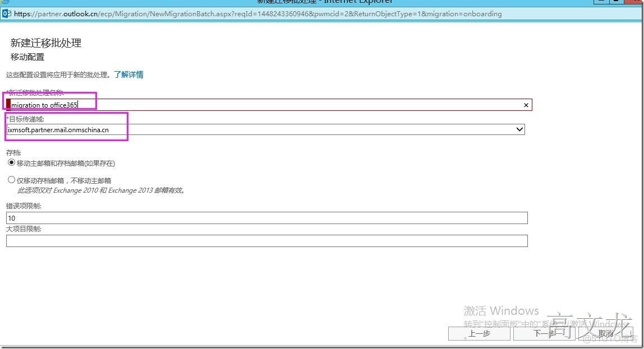The image size is (644, 349).
Task: Click the dropdown arrow for delivery domain
Action: point(519,129)
